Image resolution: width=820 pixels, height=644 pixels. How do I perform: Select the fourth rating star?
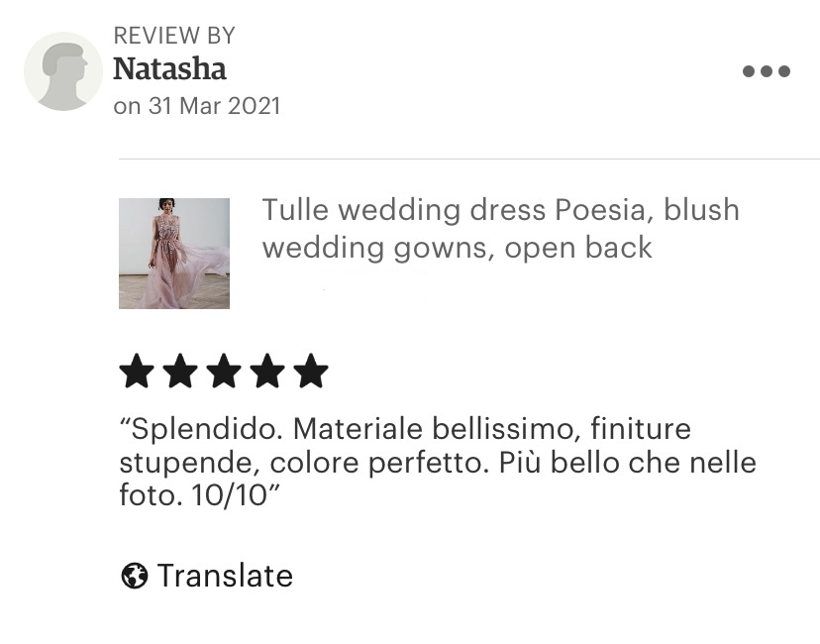click(267, 371)
